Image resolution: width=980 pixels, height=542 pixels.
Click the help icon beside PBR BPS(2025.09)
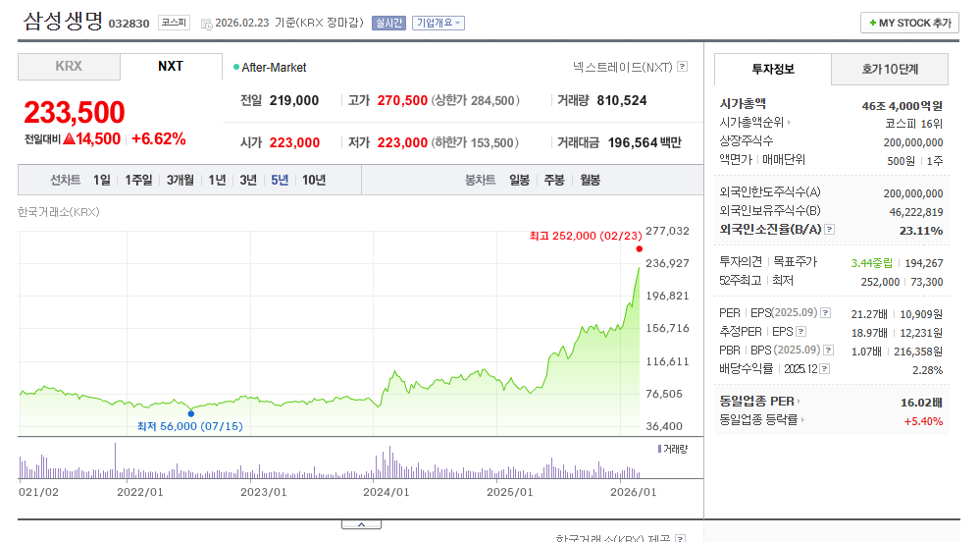click(828, 351)
